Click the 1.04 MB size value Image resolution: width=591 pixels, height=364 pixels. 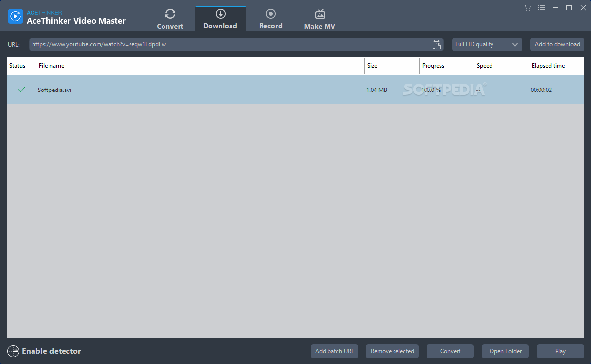pos(377,90)
